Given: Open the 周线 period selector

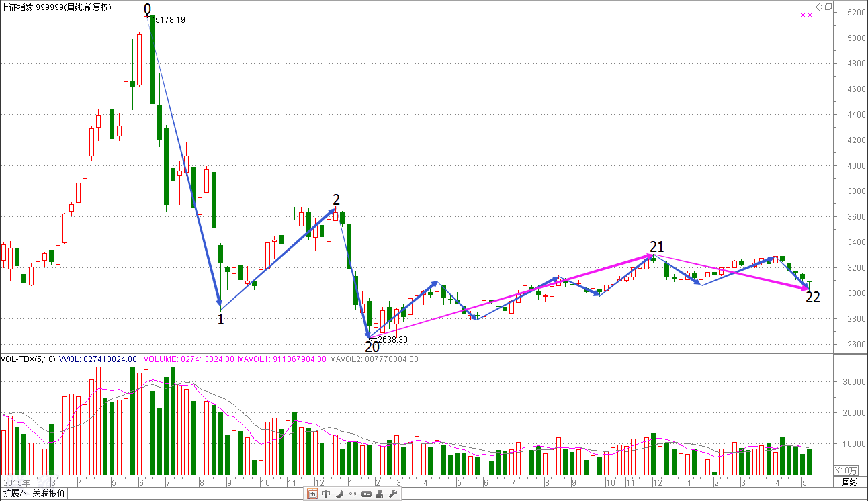Looking at the screenshot, I should click(850, 482).
